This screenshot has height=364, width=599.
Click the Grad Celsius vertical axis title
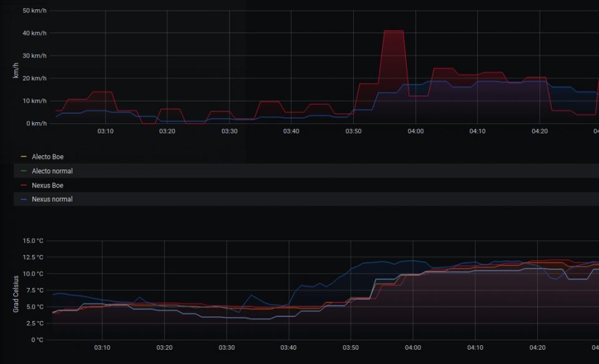pyautogui.click(x=17, y=293)
